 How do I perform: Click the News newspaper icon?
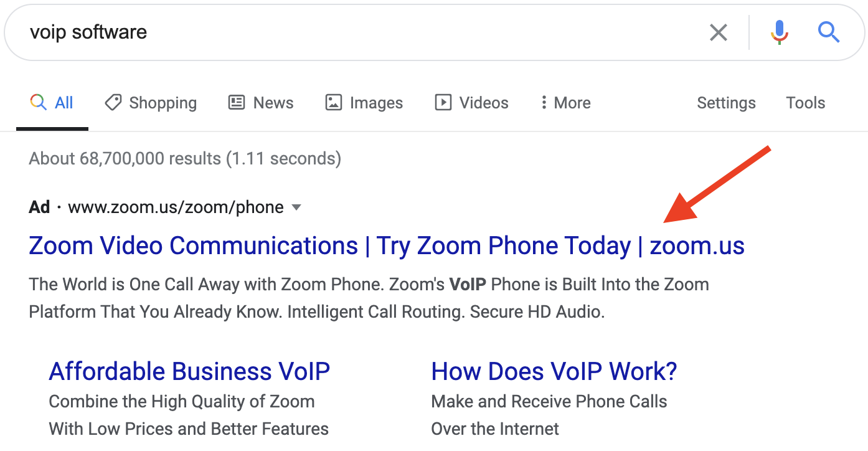click(237, 102)
